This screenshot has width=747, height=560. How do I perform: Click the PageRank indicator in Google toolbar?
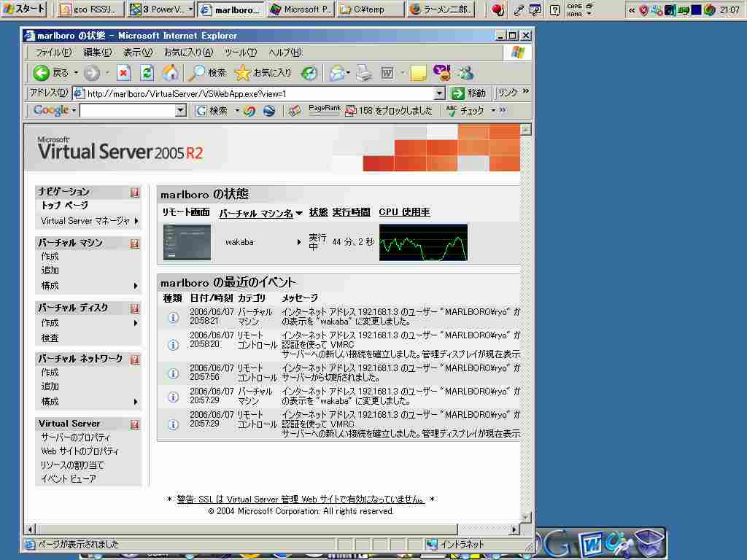click(325, 110)
